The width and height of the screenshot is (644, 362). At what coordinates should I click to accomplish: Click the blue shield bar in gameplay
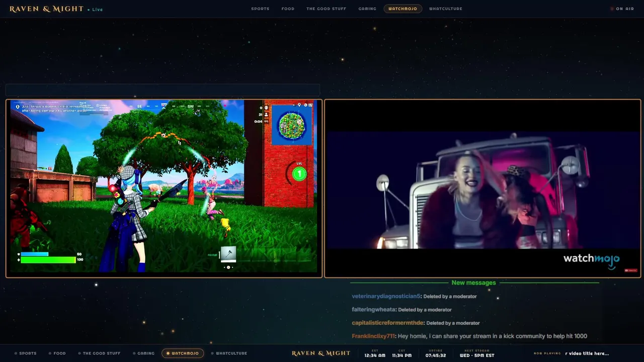click(x=34, y=254)
